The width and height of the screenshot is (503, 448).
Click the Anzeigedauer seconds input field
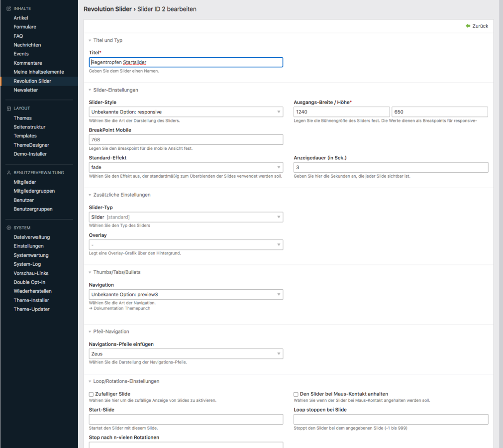pos(391,168)
